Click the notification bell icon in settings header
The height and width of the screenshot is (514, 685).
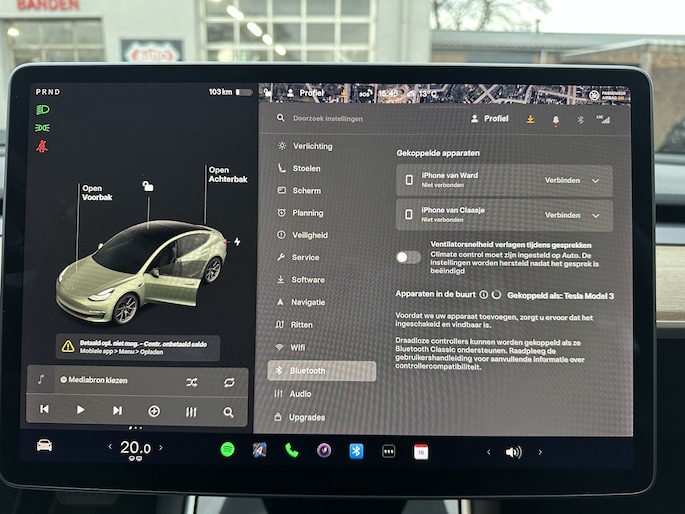[x=556, y=119]
